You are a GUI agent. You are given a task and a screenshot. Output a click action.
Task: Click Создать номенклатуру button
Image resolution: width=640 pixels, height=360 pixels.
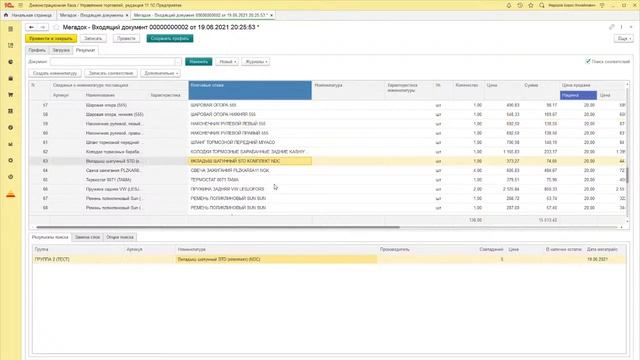pos(55,73)
